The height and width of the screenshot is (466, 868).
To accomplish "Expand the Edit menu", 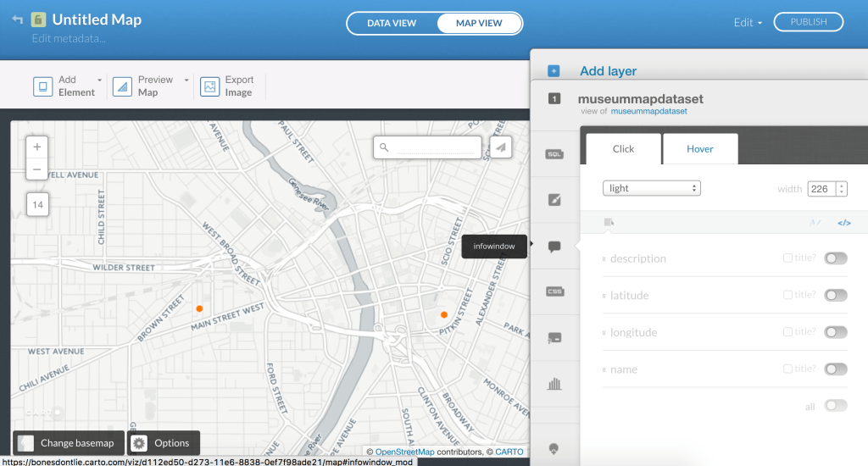I will [x=748, y=23].
